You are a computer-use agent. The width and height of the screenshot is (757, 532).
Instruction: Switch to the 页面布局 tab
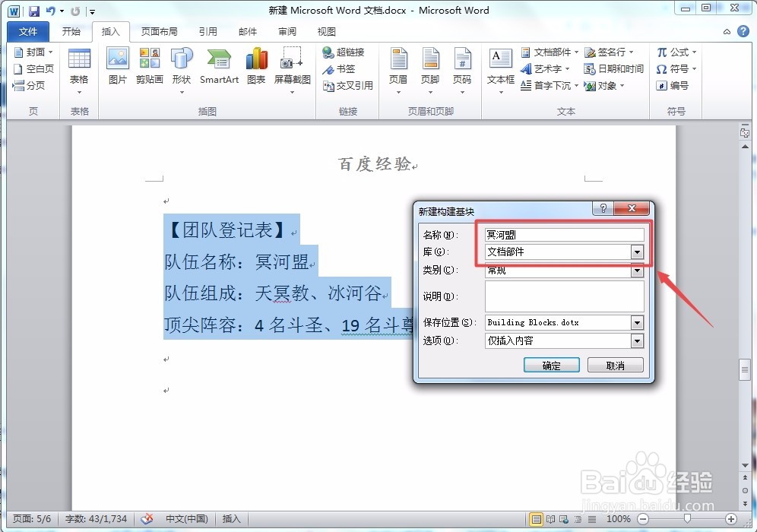(160, 31)
